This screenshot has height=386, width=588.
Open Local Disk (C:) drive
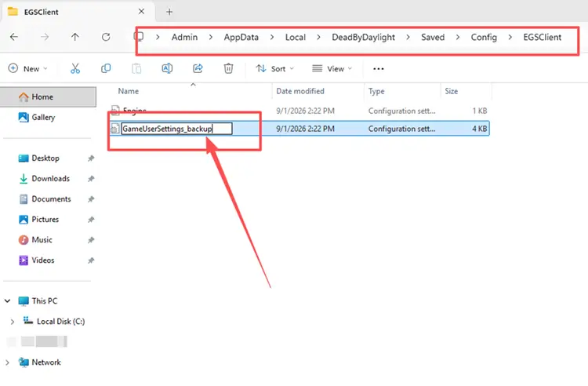pos(60,322)
